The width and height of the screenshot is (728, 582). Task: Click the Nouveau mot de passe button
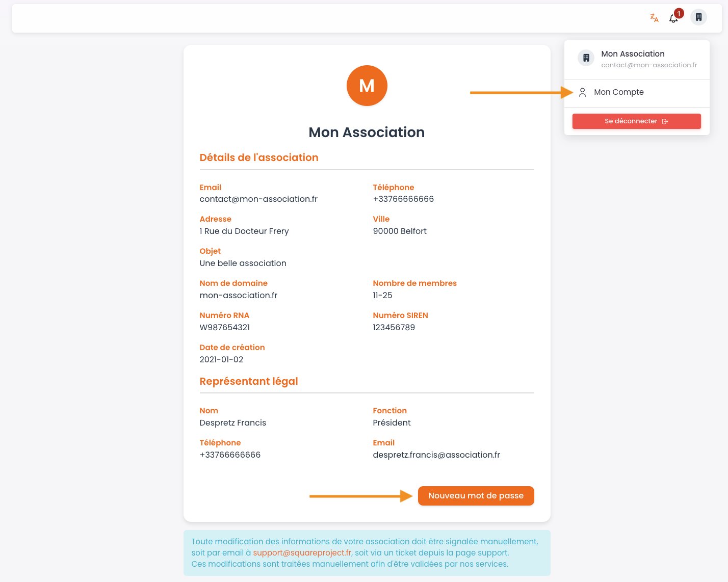[476, 496]
